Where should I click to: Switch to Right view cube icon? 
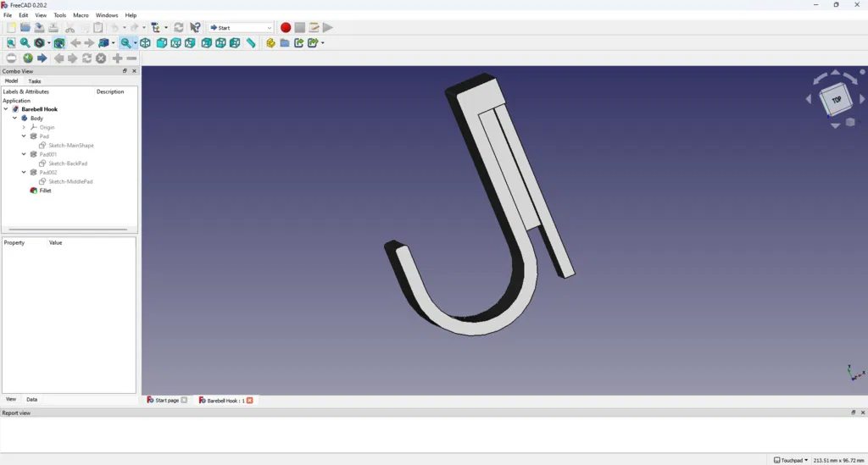point(190,43)
